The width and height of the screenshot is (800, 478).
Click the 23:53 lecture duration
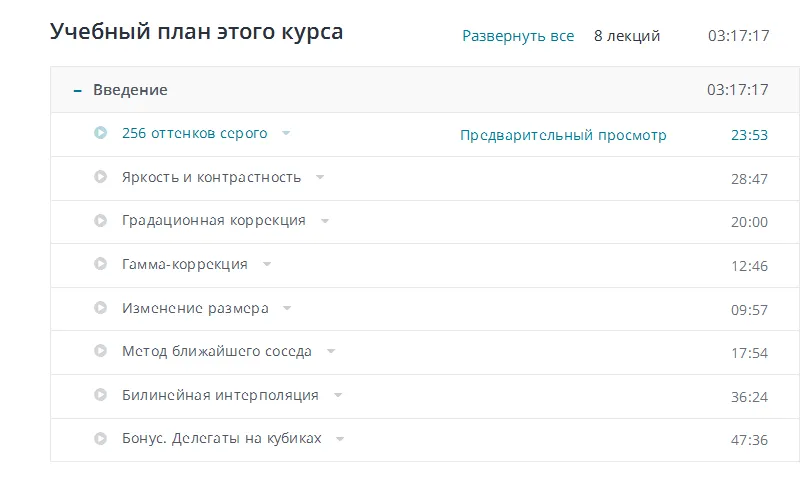[x=749, y=135]
